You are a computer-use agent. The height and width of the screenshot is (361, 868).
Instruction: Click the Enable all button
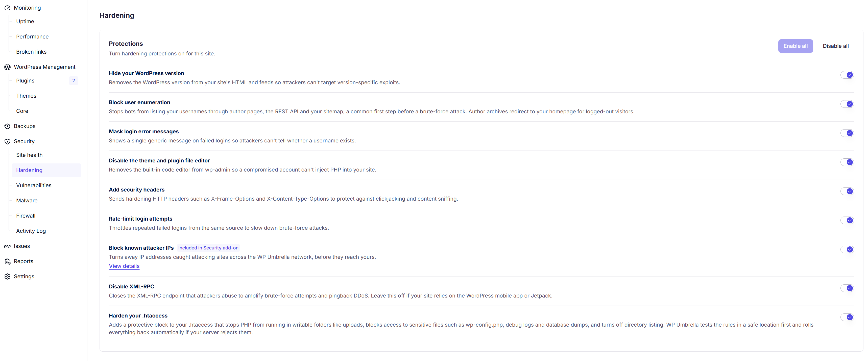pos(795,46)
